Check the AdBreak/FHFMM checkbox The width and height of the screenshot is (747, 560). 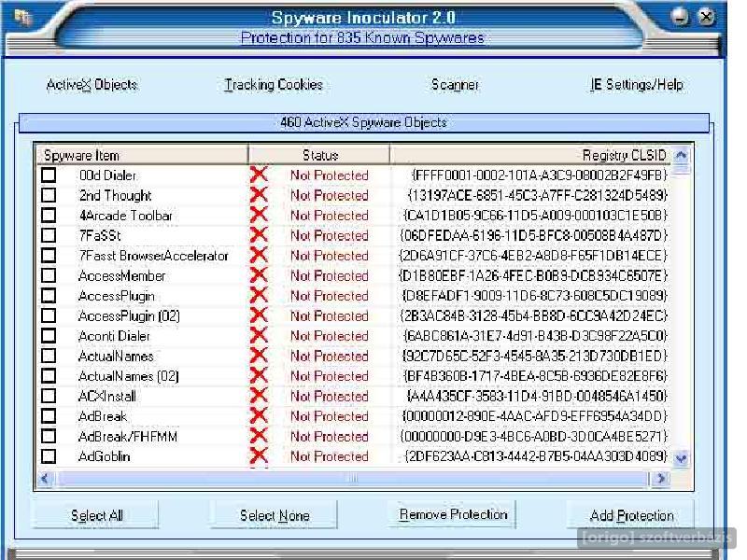[49, 436]
